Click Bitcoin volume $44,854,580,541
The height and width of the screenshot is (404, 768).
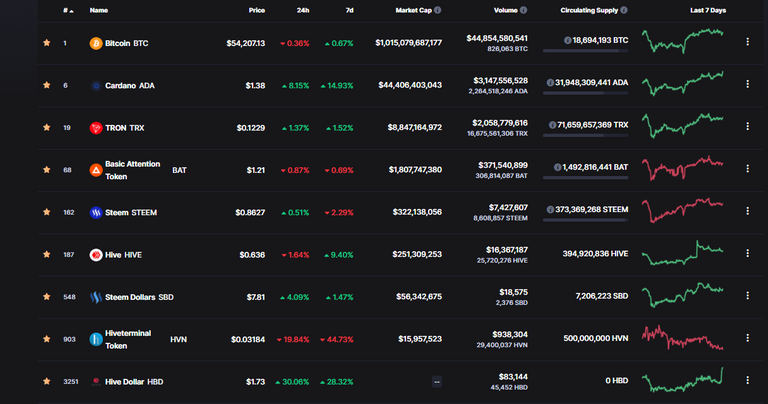[497, 38]
